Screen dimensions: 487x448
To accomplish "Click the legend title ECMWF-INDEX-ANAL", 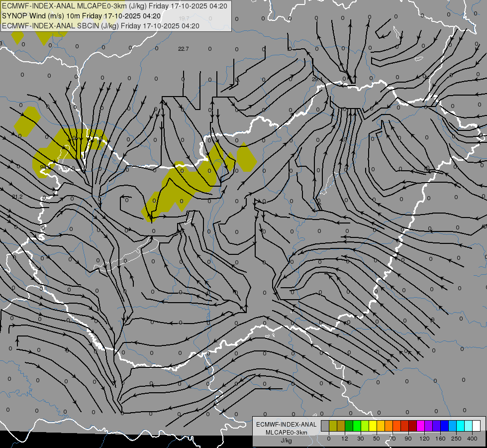I will click(x=287, y=425).
